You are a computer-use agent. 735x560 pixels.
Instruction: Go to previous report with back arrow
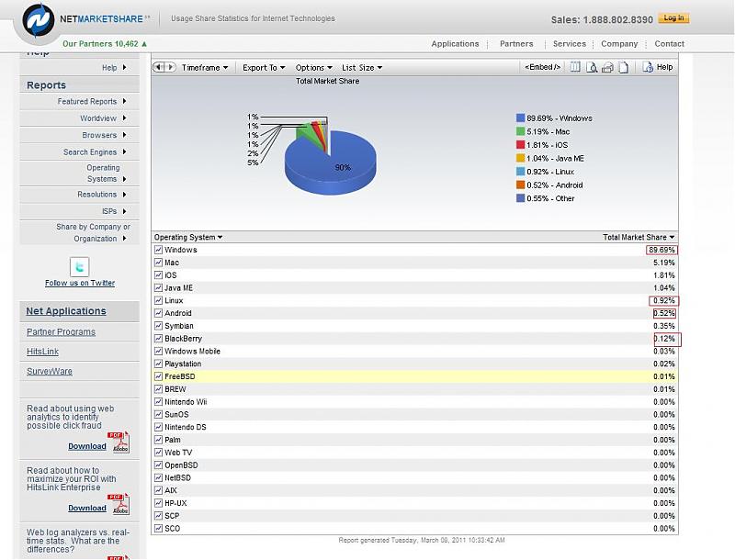pyautogui.click(x=158, y=67)
